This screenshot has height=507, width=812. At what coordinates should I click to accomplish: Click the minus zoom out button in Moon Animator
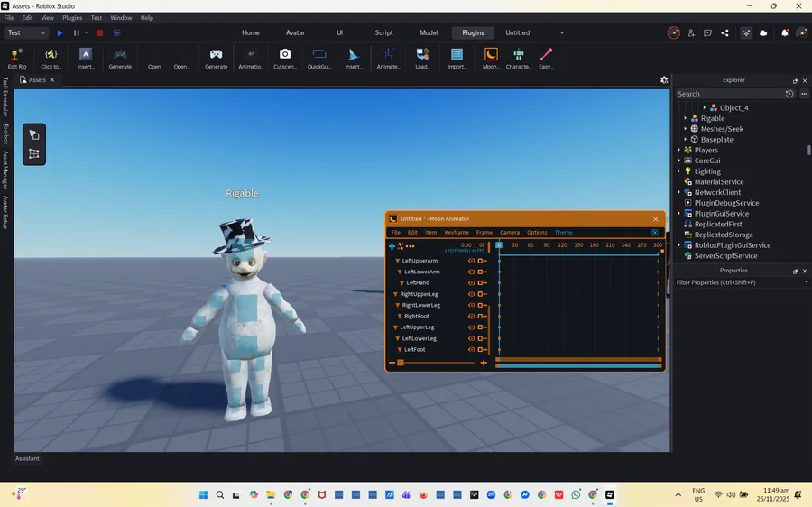[392, 363]
